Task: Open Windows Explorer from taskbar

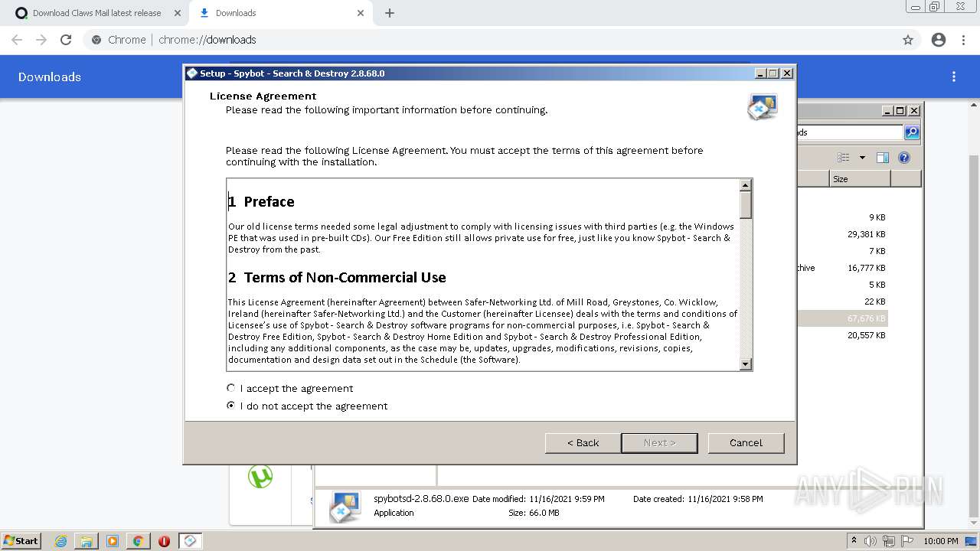Action: (87, 541)
